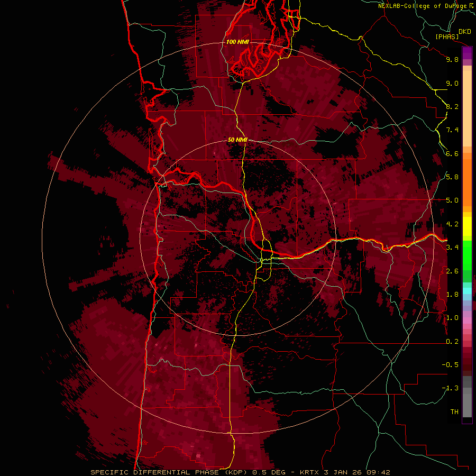This screenshot has width=476, height=476.
Task: Click the cyan segment of the color bar
Action: point(467,291)
